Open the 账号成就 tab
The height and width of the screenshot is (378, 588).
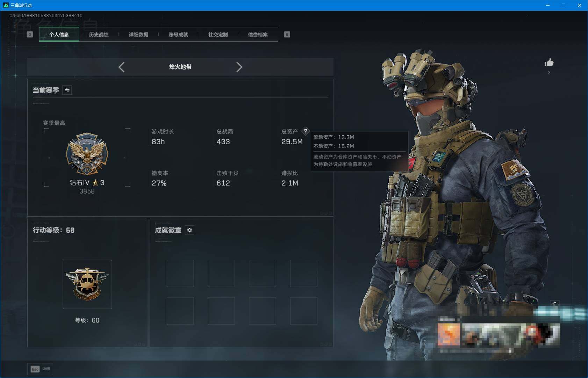(x=179, y=34)
